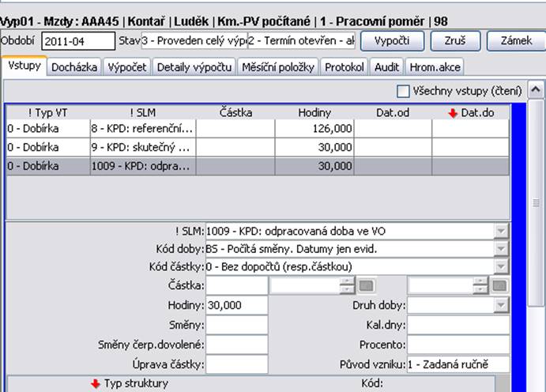
Task: Click the scroll up arrow of right scrollbar
Action: (536, 90)
